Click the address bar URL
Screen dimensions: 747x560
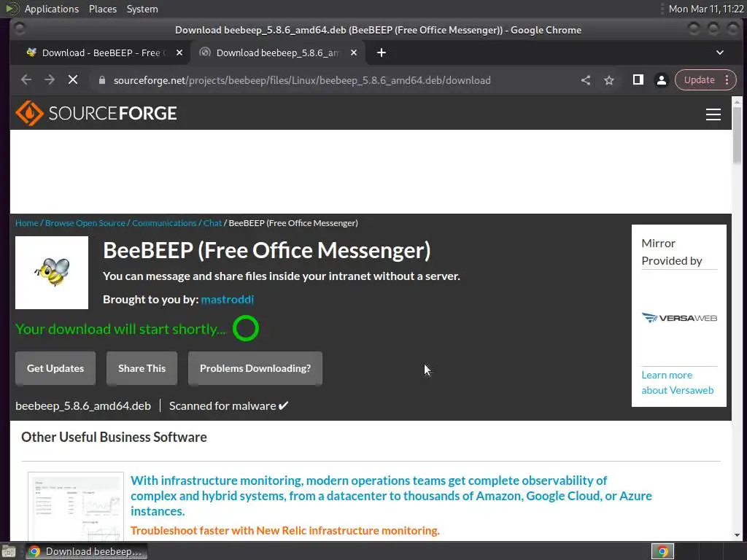[302, 80]
